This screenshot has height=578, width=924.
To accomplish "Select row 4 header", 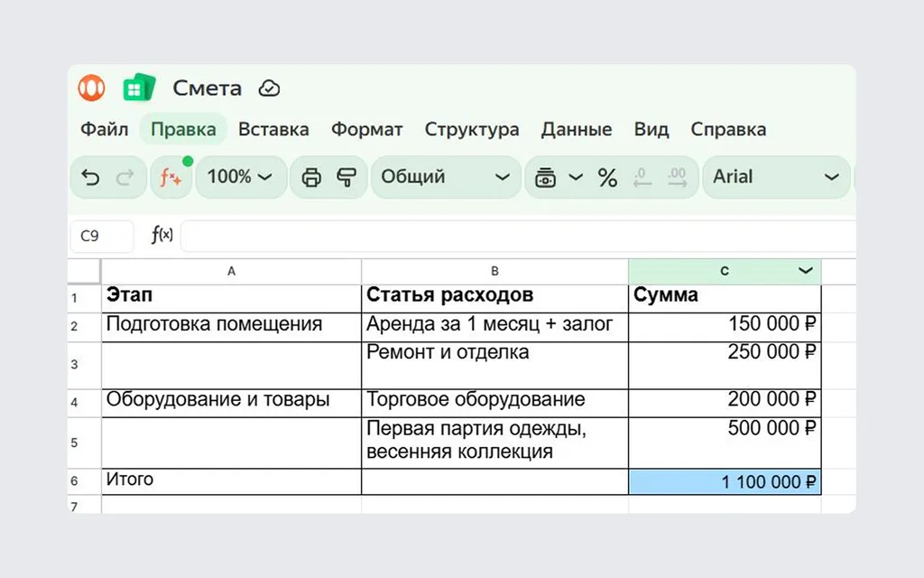I will (84, 403).
